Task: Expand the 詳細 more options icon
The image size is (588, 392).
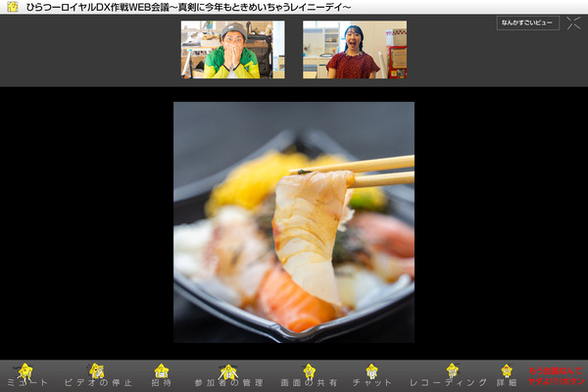Action: click(x=507, y=369)
